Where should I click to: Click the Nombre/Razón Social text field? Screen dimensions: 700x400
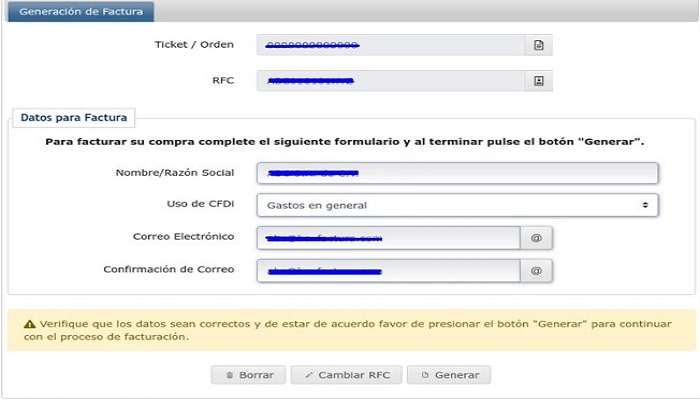point(457,173)
